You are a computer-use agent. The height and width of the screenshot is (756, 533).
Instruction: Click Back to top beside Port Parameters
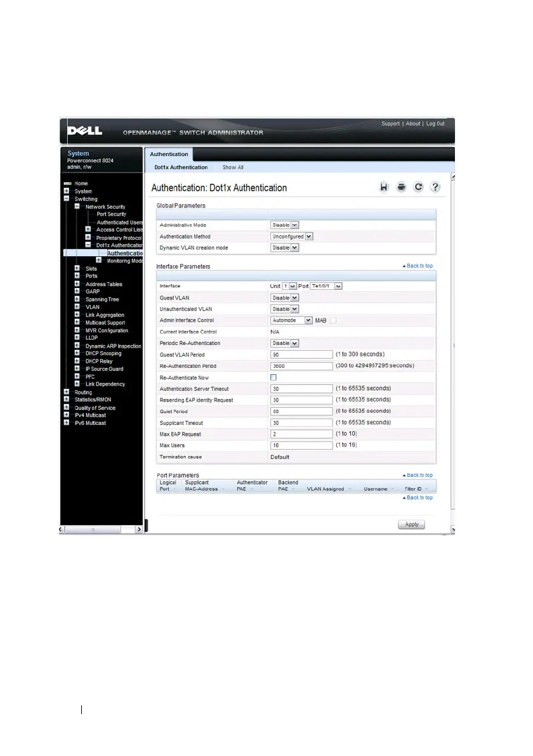(x=418, y=475)
